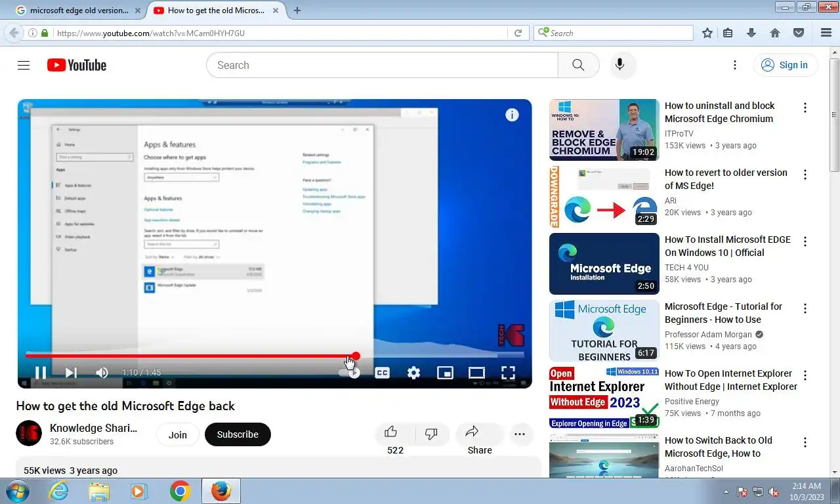The image size is (840, 504).
Task: Show the video info card icon
Action: (x=512, y=115)
